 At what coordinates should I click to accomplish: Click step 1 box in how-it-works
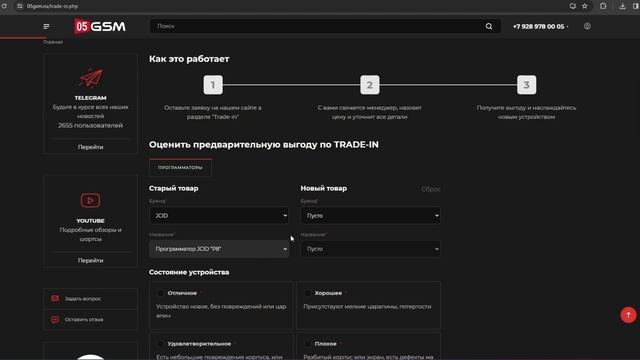coord(213,85)
